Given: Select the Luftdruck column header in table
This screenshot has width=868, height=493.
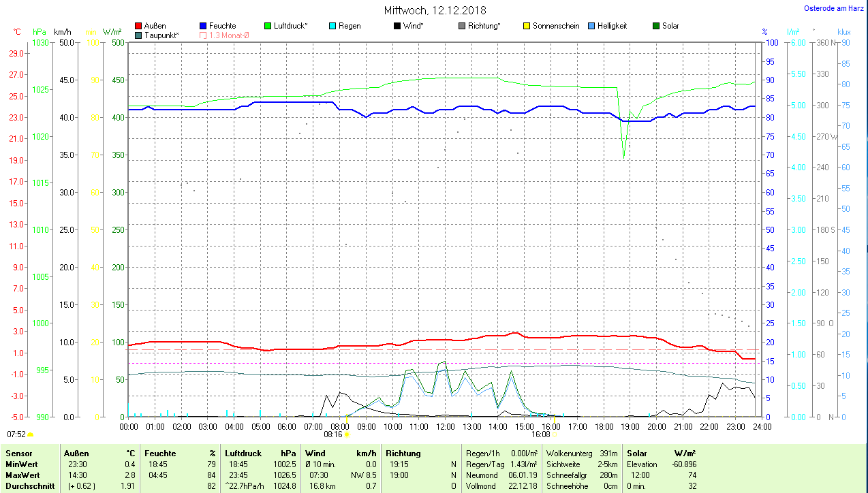Looking at the screenshot, I should 244,453.
